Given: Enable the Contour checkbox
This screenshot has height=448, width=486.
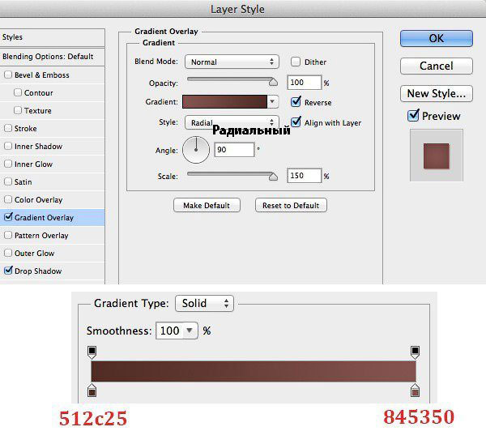Looking at the screenshot, I should 18,92.
